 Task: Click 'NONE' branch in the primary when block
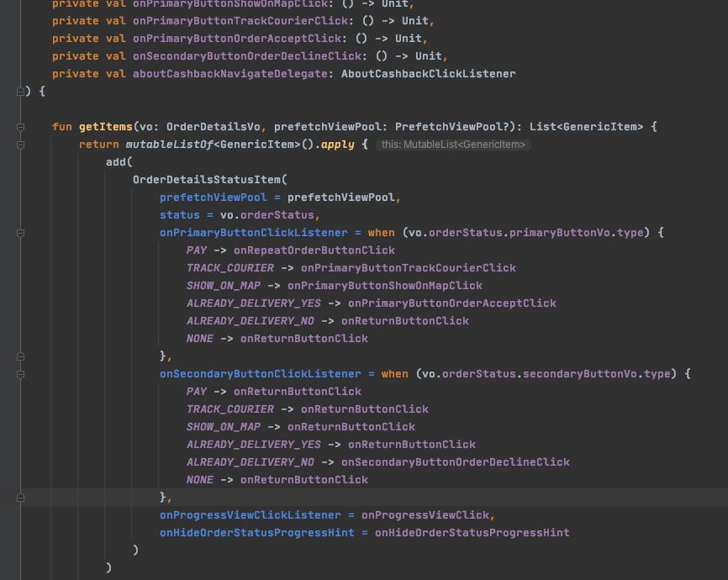(199, 339)
